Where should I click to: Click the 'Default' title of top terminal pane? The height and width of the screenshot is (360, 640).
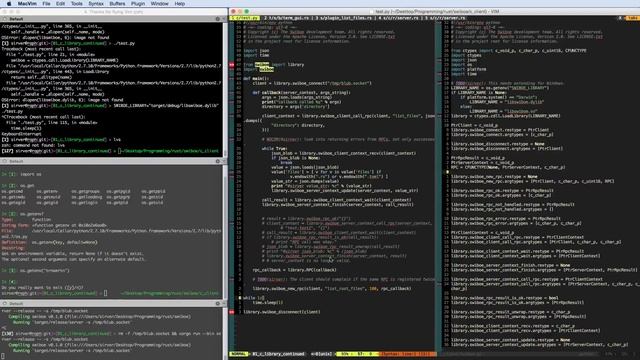(16, 19)
